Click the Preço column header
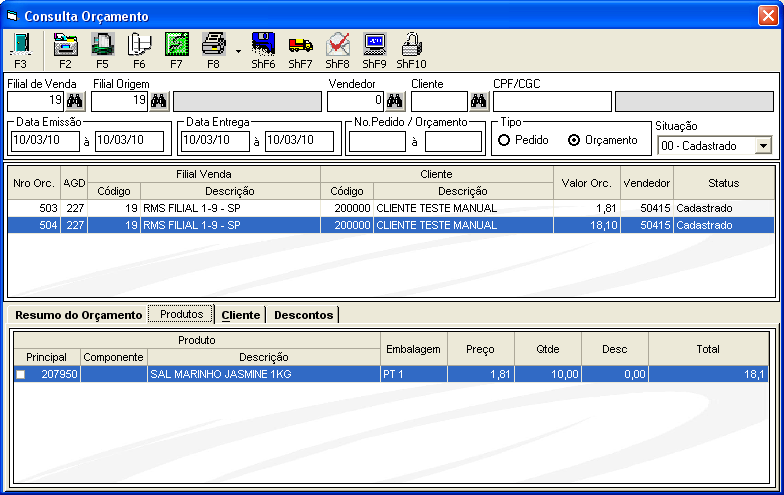The width and height of the screenshot is (784, 495). tap(480, 349)
